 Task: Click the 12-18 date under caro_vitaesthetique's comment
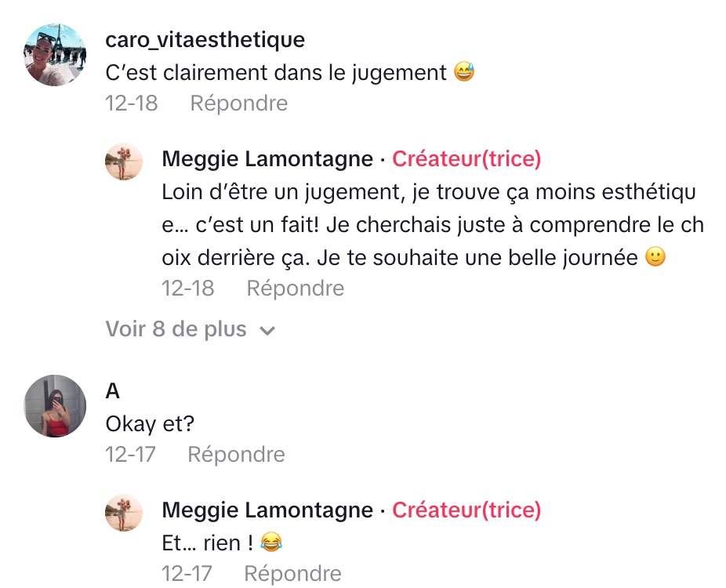click(132, 103)
